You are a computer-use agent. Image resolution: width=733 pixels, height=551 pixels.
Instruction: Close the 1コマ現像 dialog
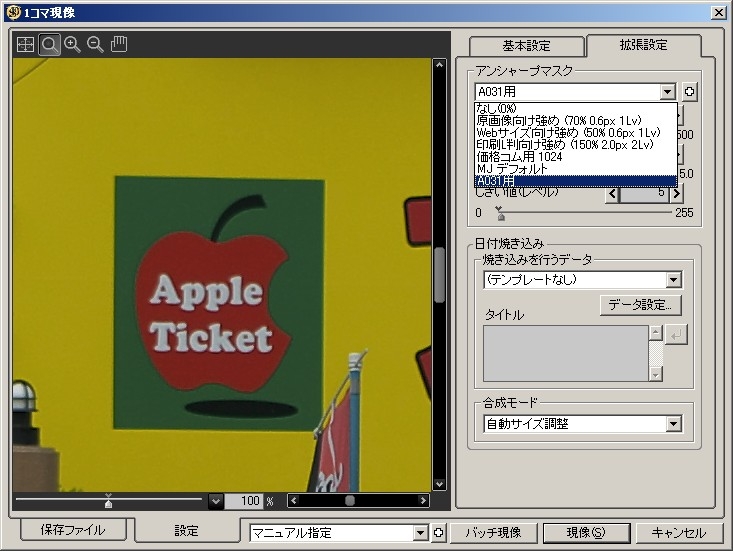tap(719, 13)
